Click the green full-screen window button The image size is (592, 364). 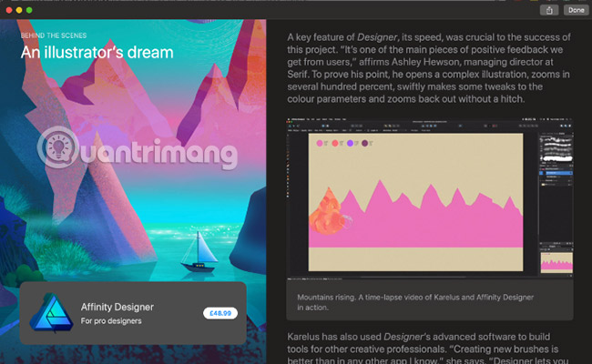click(30, 9)
